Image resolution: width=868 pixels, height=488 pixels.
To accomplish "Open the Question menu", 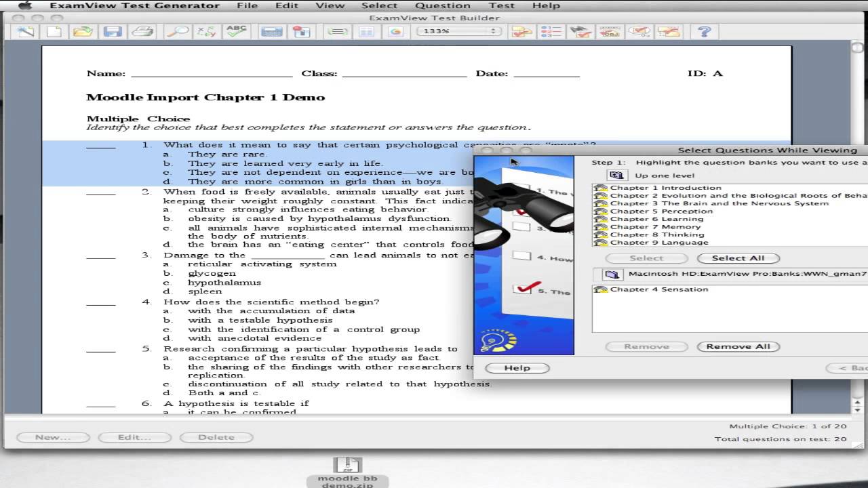I will (443, 5).
